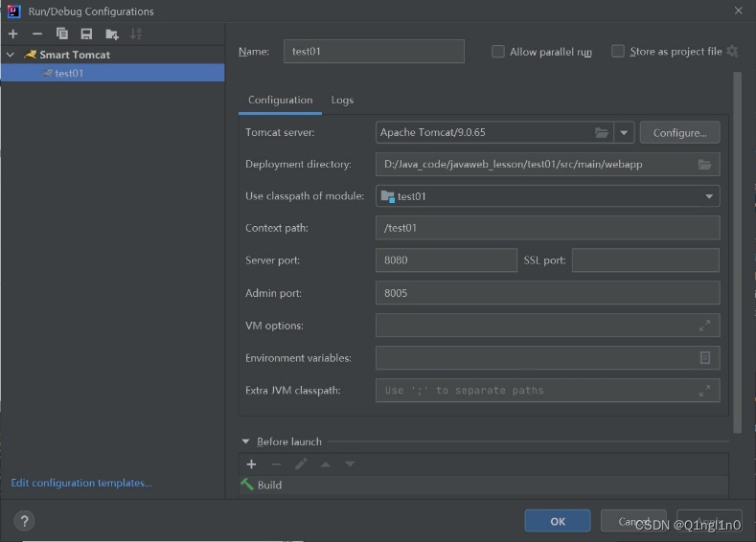This screenshot has width=756, height=542.
Task: Save configuration using the disk icon
Action: click(x=86, y=34)
